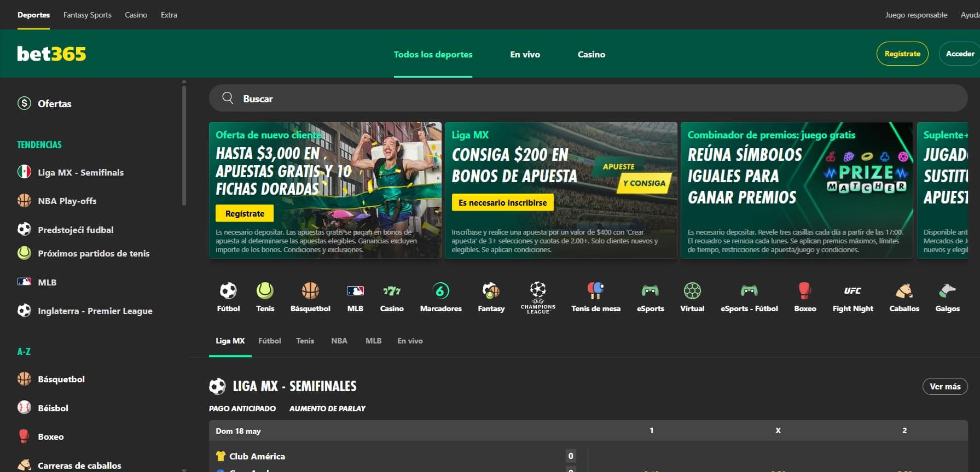Viewport: 980px width, 472px height.
Task: Select the Básquetbol icon in sports carousel
Action: pos(310,291)
